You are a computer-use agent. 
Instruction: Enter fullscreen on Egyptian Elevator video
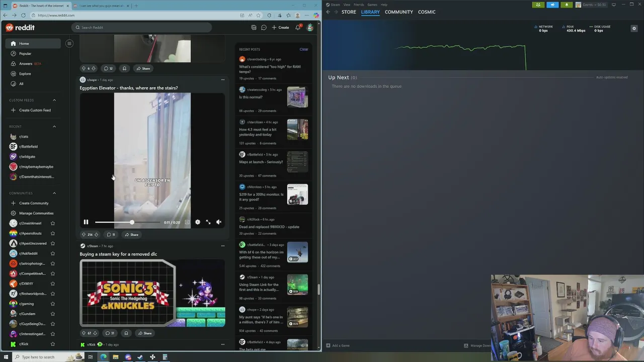208,222
